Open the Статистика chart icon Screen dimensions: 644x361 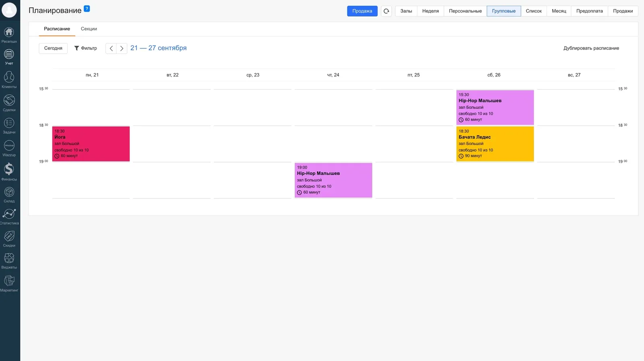click(9, 214)
